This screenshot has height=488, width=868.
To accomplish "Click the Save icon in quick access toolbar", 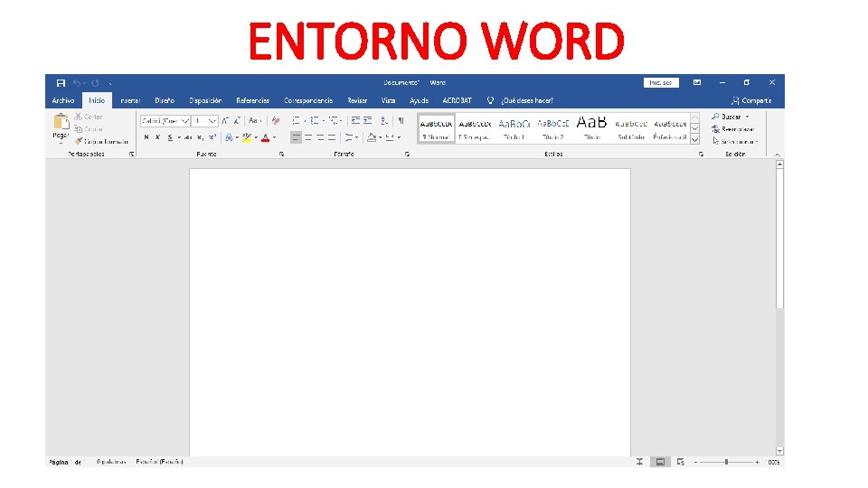I will 61,83.
